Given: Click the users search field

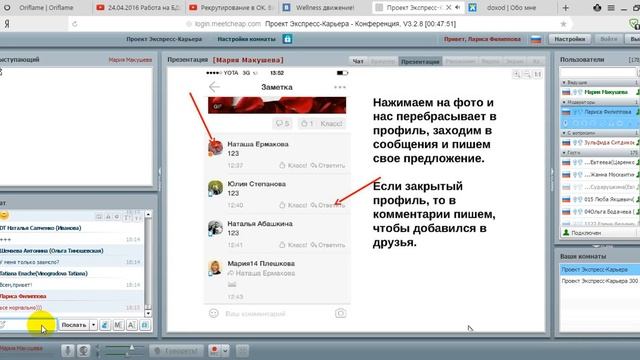Looking at the screenshot, I should click(x=598, y=72).
